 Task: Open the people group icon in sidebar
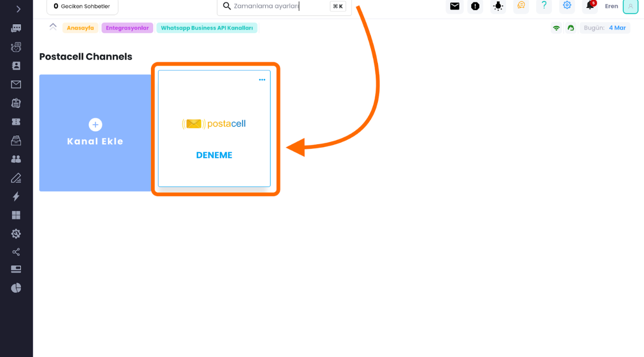[x=16, y=159]
